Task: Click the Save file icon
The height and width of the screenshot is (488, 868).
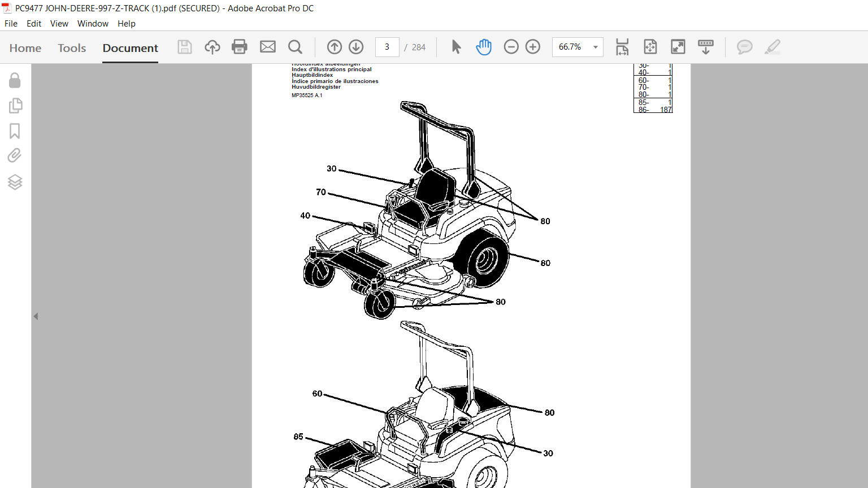Action: tap(185, 47)
